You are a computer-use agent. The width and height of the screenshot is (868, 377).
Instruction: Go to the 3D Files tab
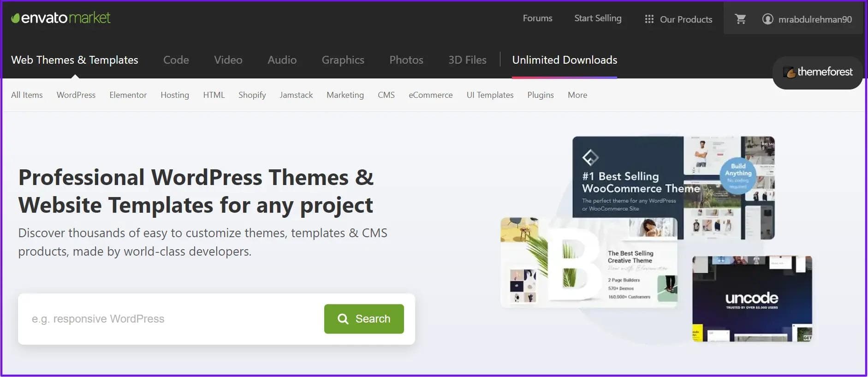[467, 60]
